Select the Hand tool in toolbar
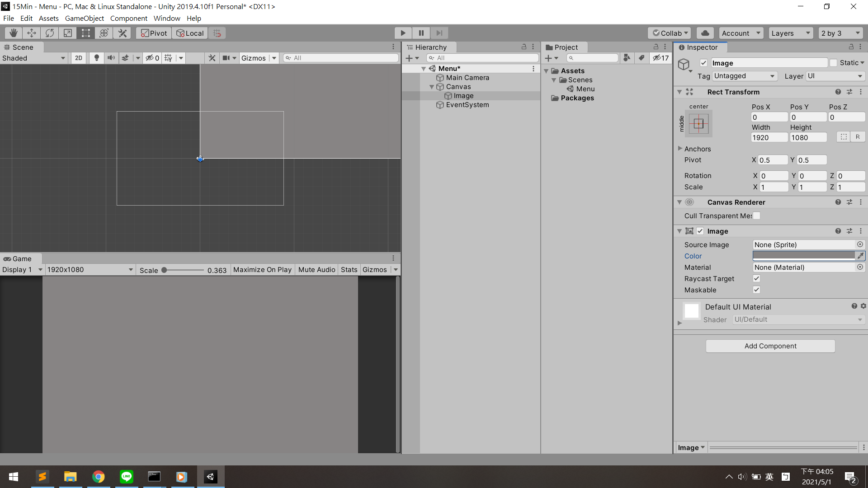Screen dimensions: 868x488 pos(14,33)
